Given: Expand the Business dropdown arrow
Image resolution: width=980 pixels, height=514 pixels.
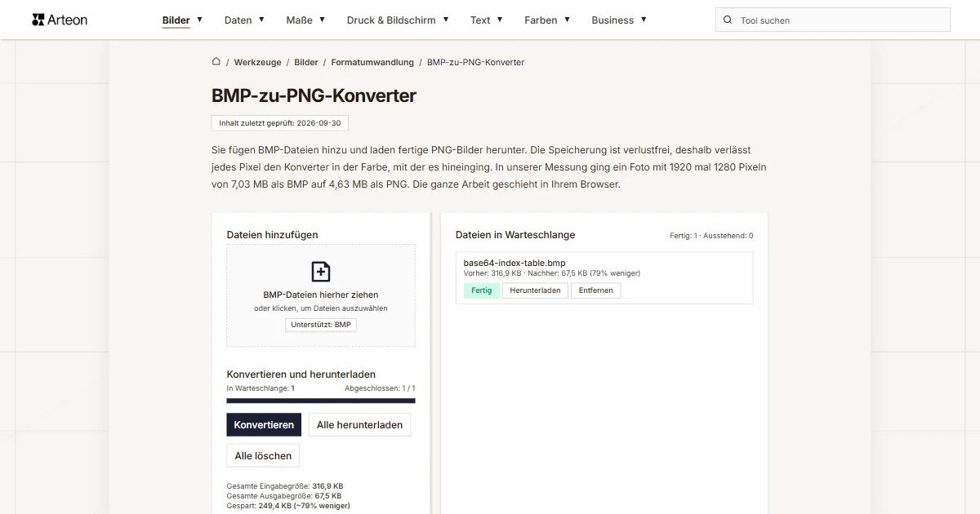Looking at the screenshot, I should [x=644, y=20].
